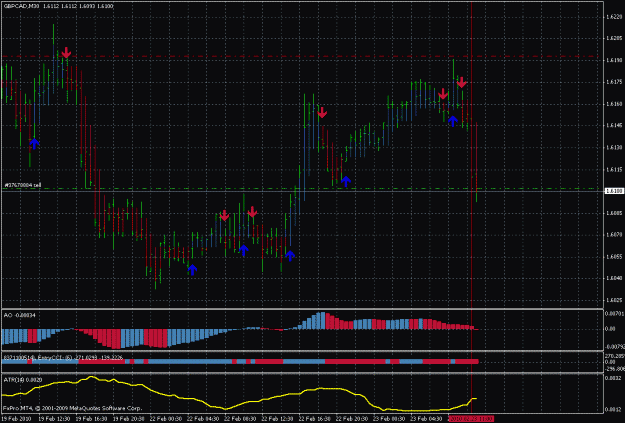
Task: Select the red sell arrow nearest the vertical red line
Action: pos(462,82)
